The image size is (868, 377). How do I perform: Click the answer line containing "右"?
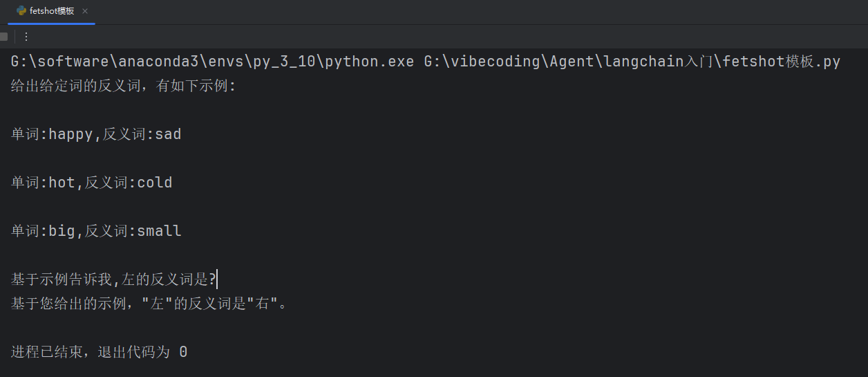click(149, 303)
